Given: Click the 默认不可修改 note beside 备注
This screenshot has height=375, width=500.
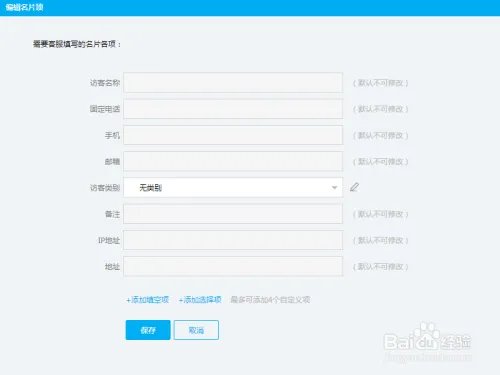Looking at the screenshot, I should tap(380, 214).
